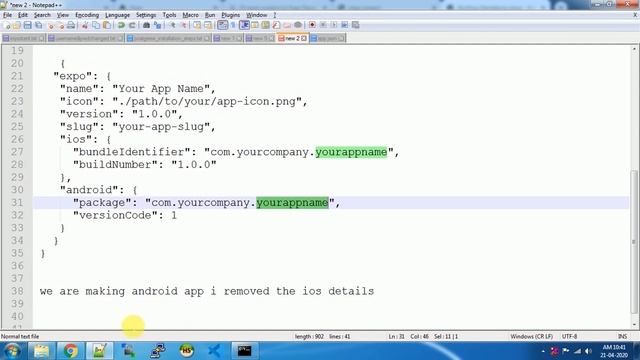Click the Open file toolbar icon
The image size is (640, 360).
point(17,25)
